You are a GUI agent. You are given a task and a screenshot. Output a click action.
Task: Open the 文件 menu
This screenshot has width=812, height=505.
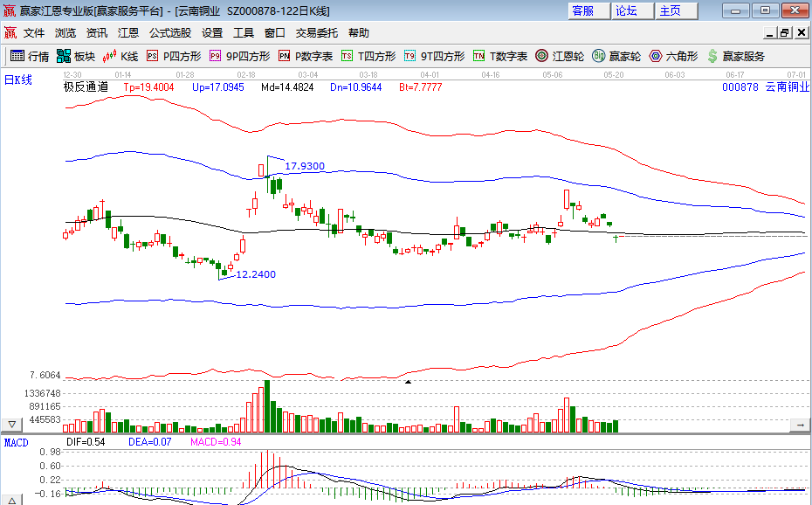pos(34,33)
